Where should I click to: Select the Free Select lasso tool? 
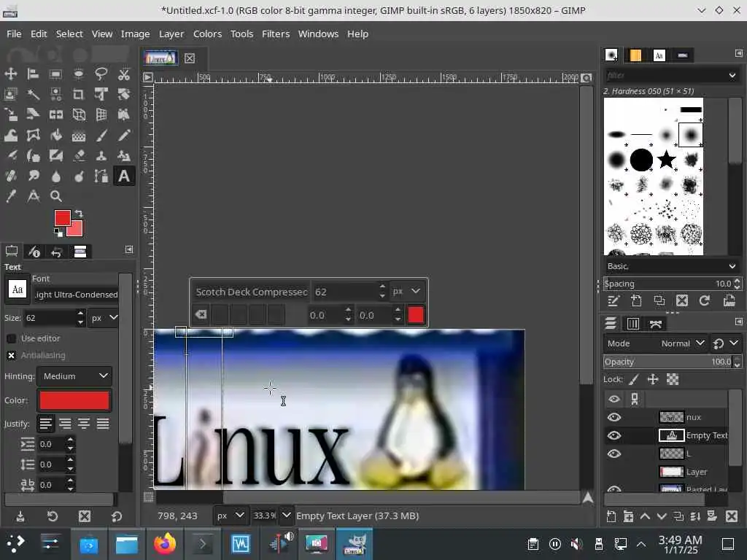coord(101,74)
